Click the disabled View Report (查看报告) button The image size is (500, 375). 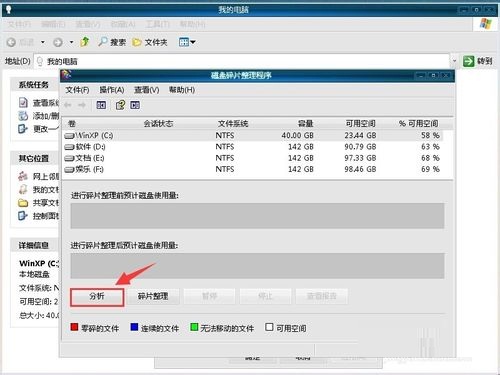(322, 296)
